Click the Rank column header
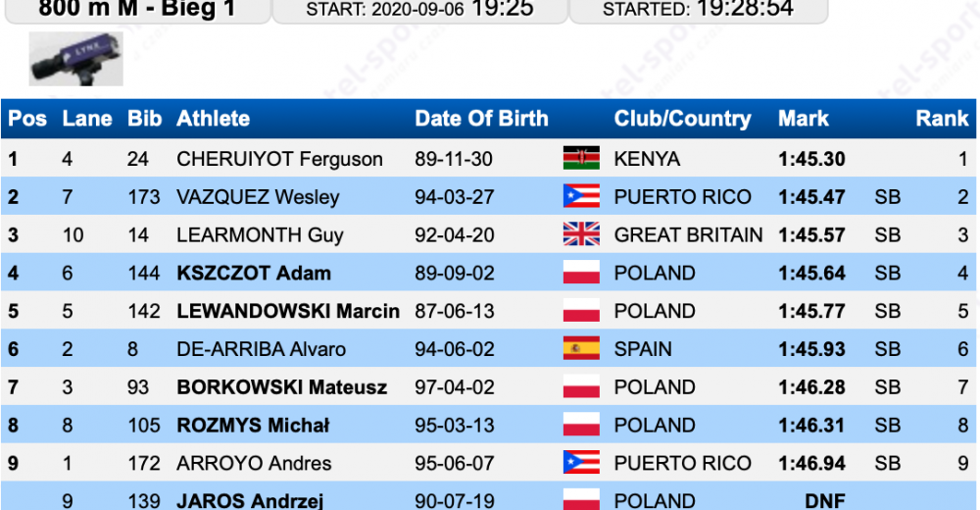The image size is (980, 510). click(x=942, y=119)
